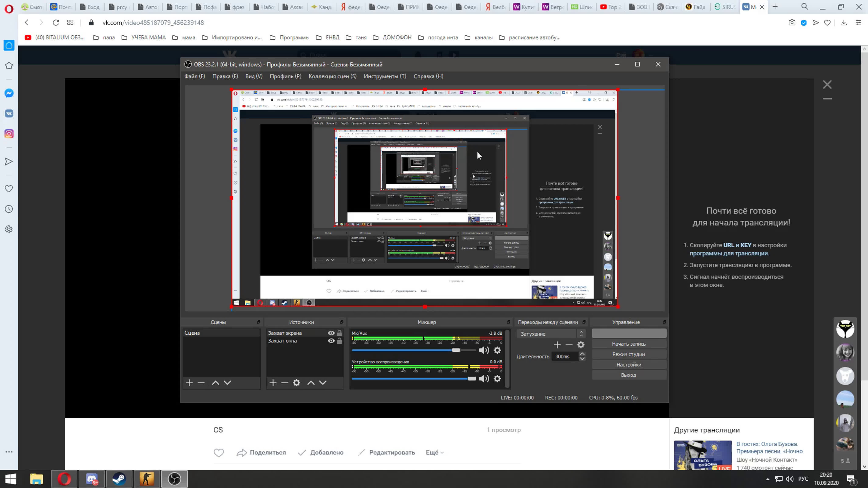The height and width of the screenshot is (488, 868).
Task: Open Профиль (P) menu
Action: (285, 76)
